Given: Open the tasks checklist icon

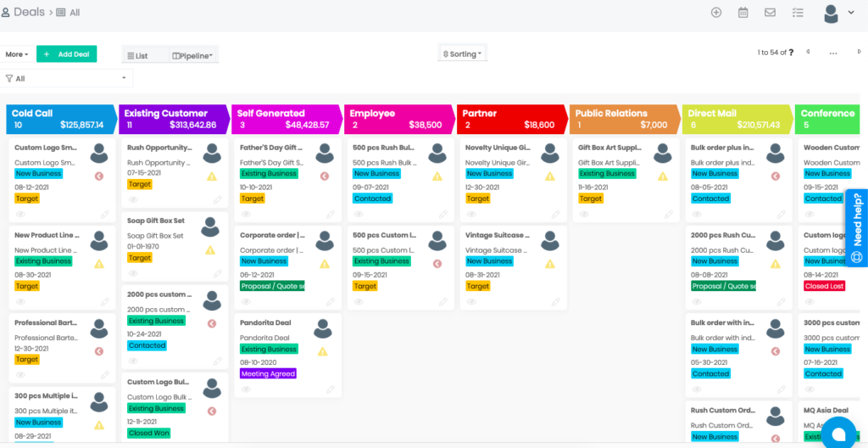Looking at the screenshot, I should [798, 12].
